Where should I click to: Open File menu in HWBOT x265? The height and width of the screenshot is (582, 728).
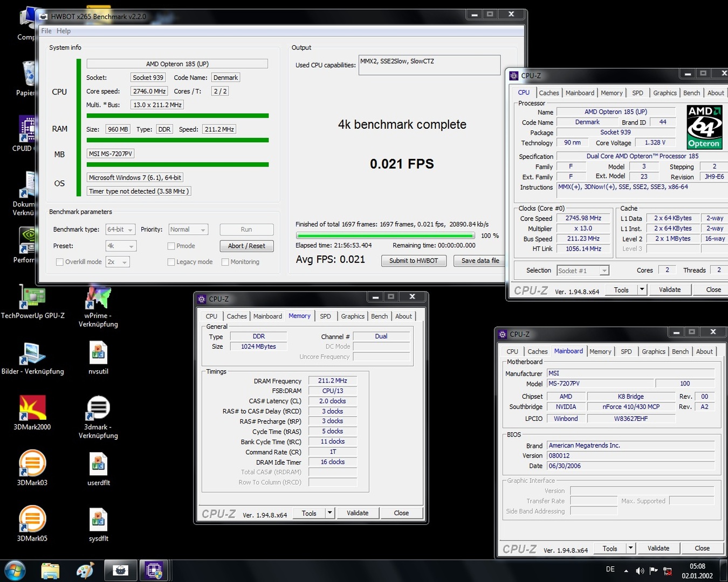click(x=46, y=31)
